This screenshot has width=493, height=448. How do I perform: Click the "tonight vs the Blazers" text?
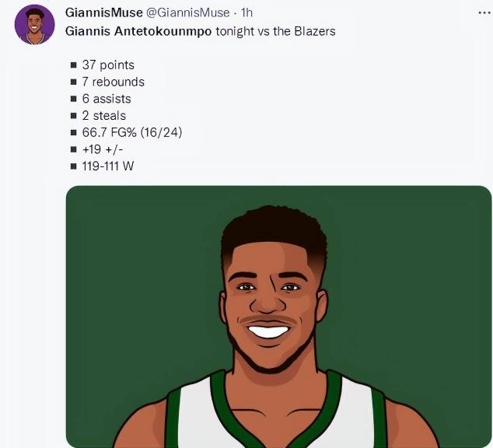pyautogui.click(x=275, y=31)
